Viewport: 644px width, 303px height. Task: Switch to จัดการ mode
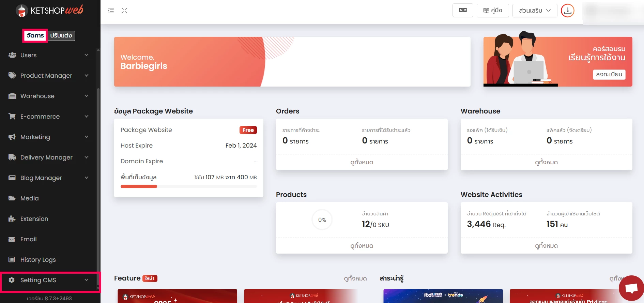tap(35, 35)
